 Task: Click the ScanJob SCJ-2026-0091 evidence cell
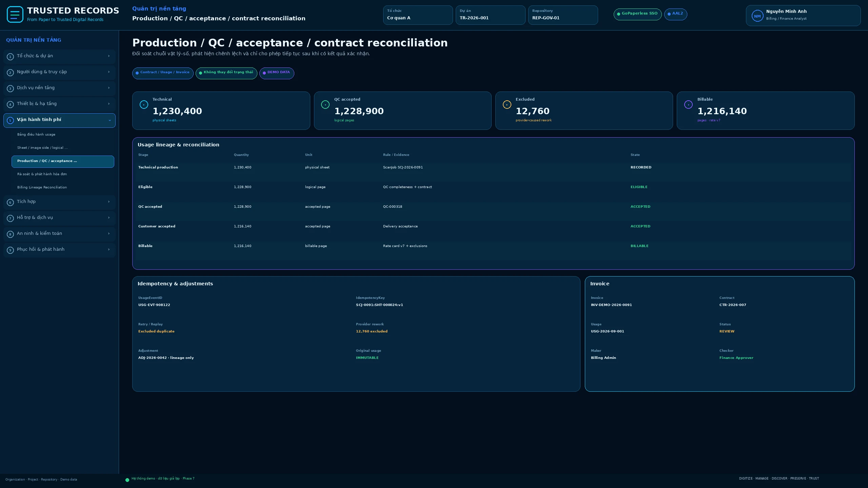(x=403, y=167)
